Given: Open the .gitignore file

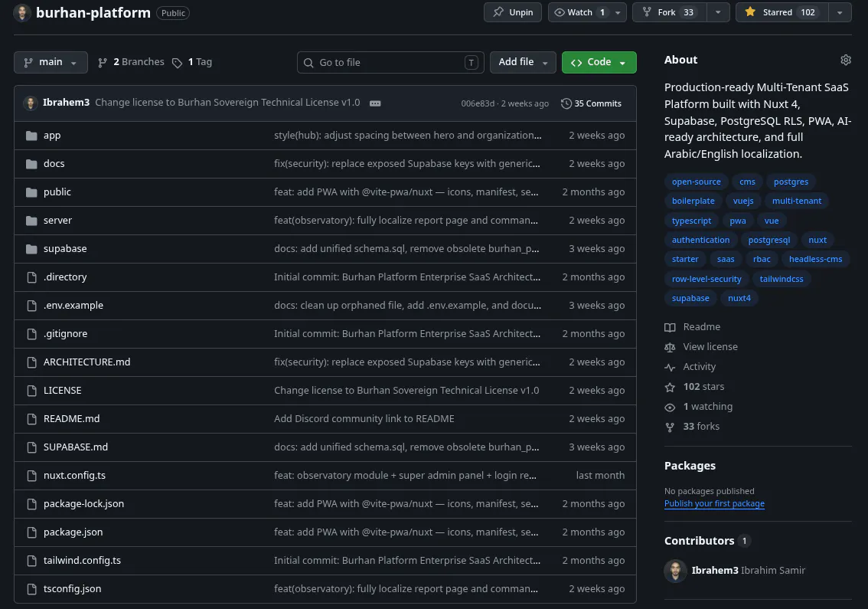Looking at the screenshot, I should 65,334.
